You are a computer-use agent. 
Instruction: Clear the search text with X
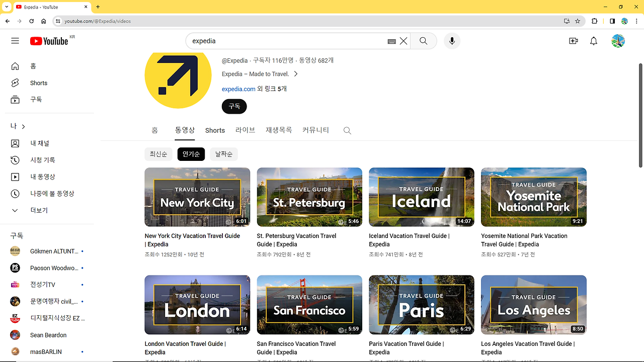tap(404, 41)
